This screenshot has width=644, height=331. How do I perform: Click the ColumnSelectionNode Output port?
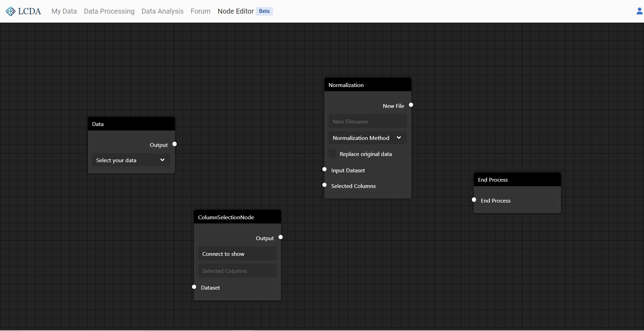click(x=281, y=237)
